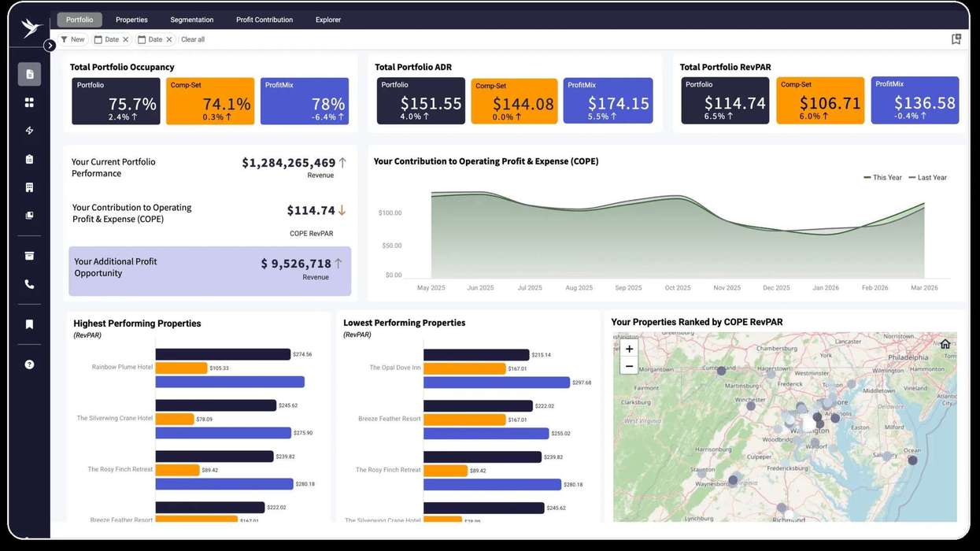Open the grid dashboard sidebar icon
Screen dimensions: 980x551
click(29, 102)
